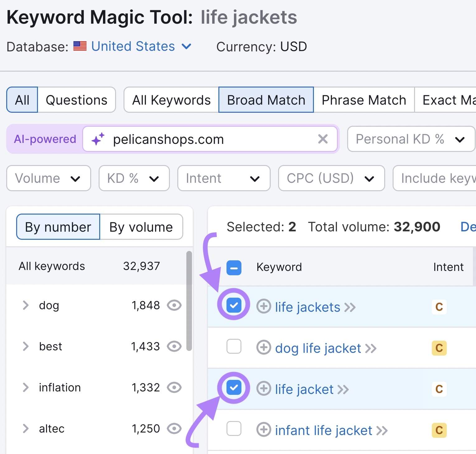Click the double-arrow icon after life jackets
Image resolution: width=476 pixels, height=454 pixels.
(350, 308)
